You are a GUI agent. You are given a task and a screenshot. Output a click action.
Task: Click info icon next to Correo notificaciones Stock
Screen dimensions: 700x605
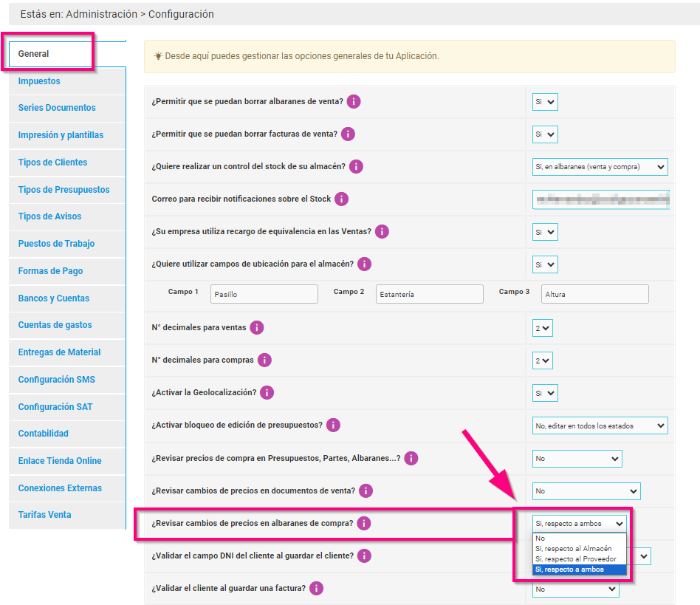pos(341,199)
